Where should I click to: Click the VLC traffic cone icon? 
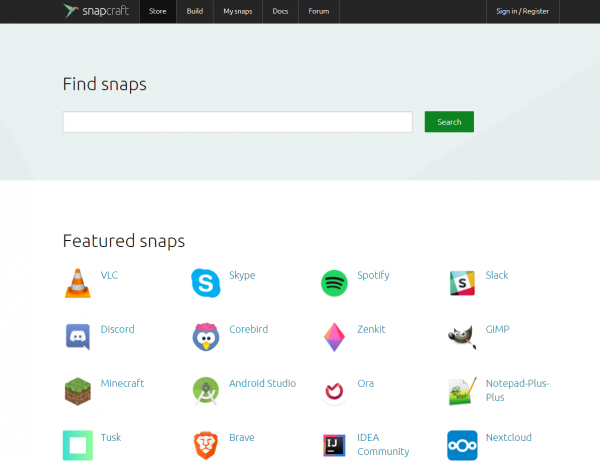point(77,283)
